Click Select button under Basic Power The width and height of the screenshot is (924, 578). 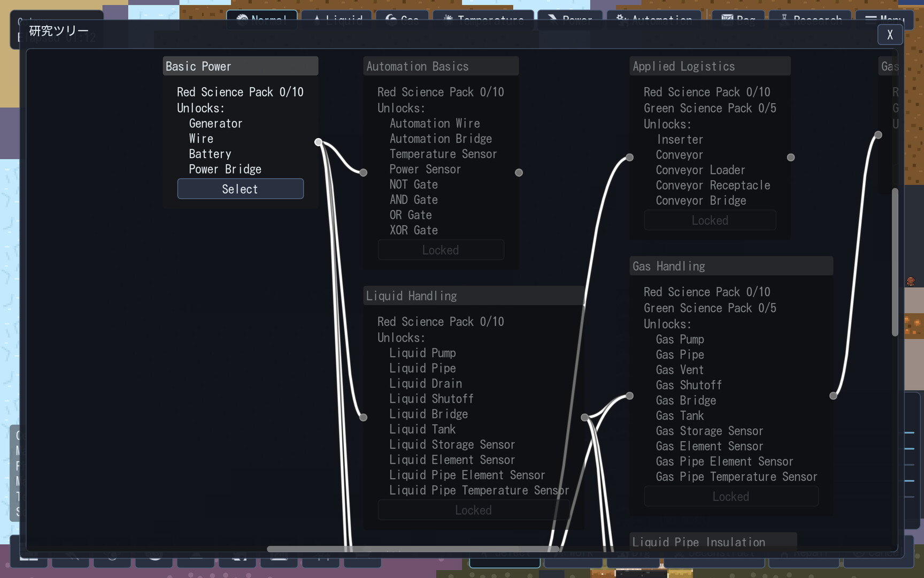point(240,189)
